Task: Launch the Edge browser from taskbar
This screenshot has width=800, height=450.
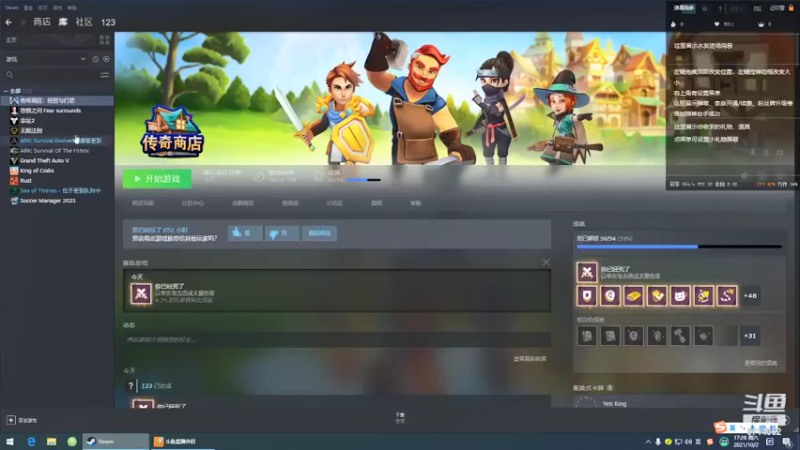Action: point(31,441)
